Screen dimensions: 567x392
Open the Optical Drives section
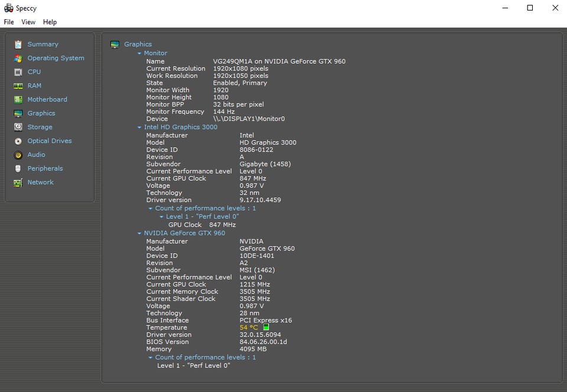pyautogui.click(x=50, y=141)
